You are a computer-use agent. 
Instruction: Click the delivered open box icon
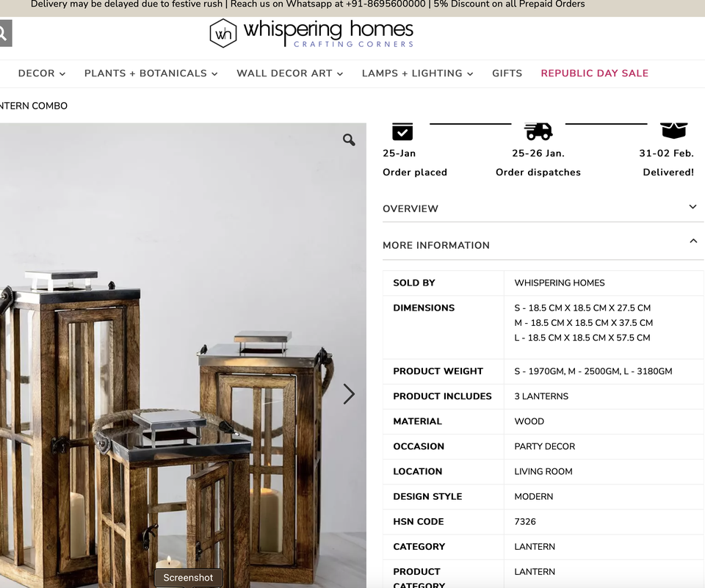point(673,131)
